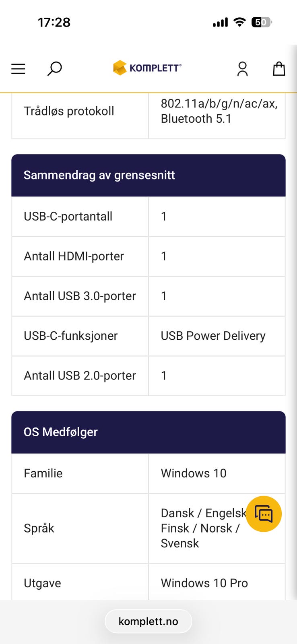Tap the 17:28 clock in status bar
The width and height of the screenshot is (297, 644).
[x=54, y=22]
